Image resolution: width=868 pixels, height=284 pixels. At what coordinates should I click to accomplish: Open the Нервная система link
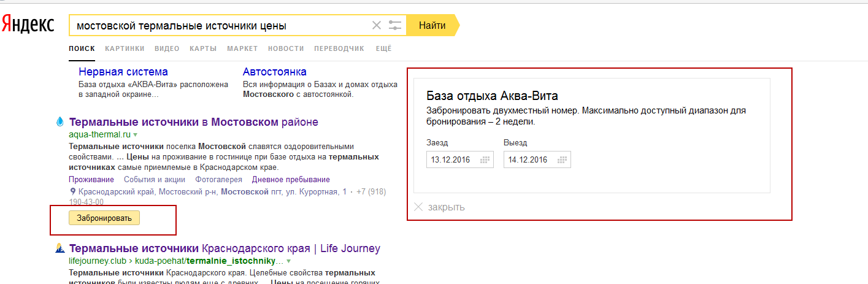[x=123, y=72]
